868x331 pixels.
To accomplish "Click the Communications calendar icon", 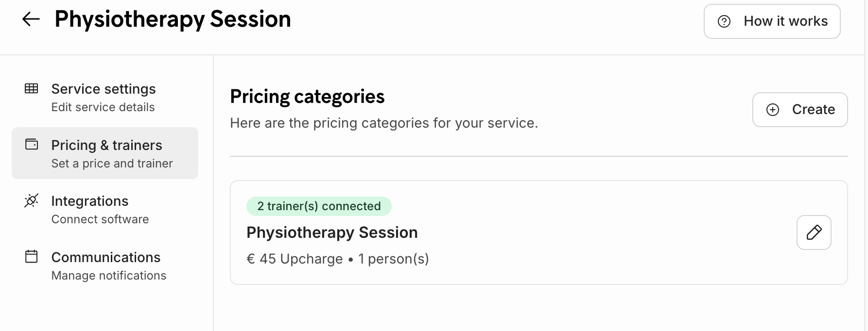I will (x=32, y=256).
